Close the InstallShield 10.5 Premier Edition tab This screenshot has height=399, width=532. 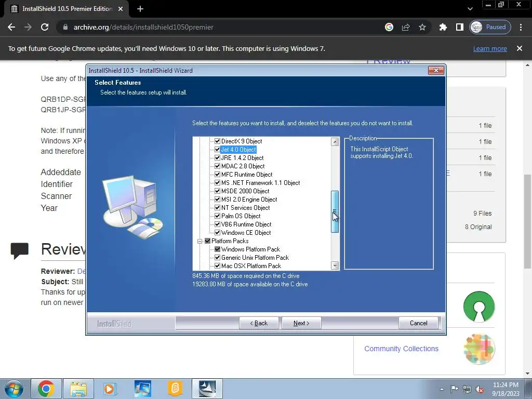[x=121, y=9]
